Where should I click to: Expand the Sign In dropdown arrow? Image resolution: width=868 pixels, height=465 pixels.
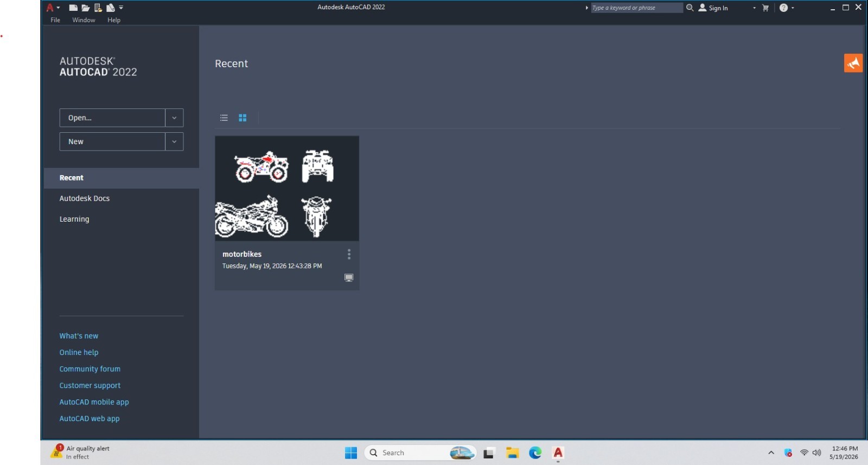754,8
